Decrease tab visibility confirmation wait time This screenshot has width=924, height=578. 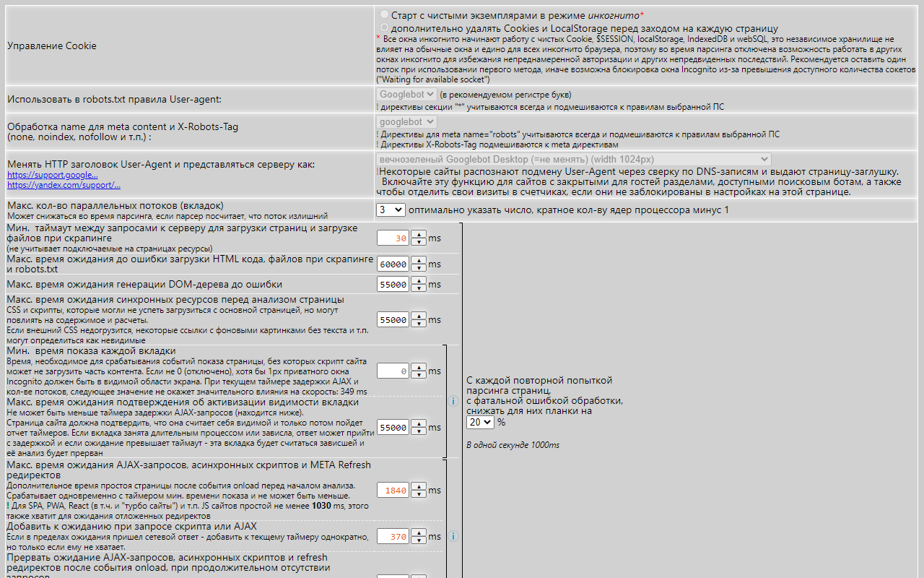click(x=418, y=431)
